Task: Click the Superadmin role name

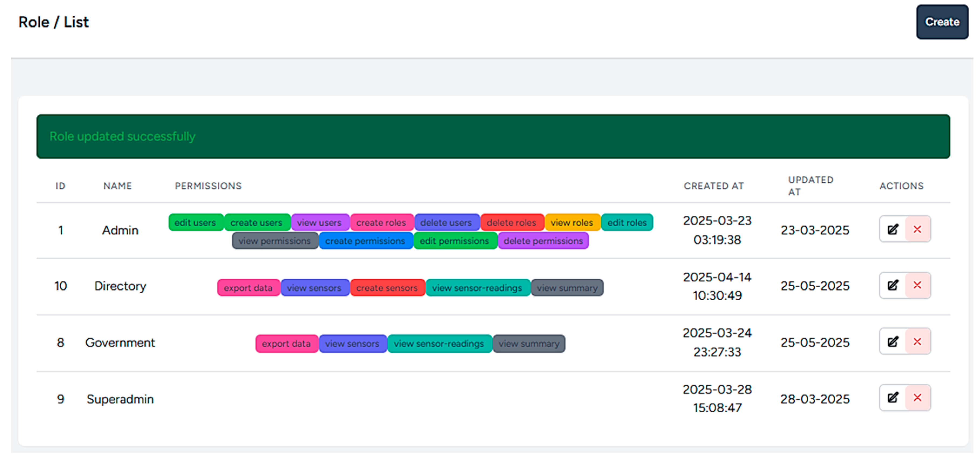Action: tap(120, 399)
